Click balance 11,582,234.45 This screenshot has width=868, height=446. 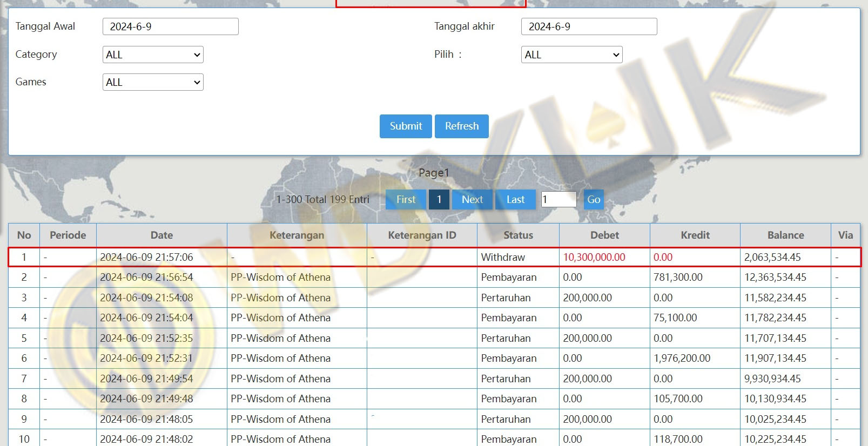click(775, 298)
